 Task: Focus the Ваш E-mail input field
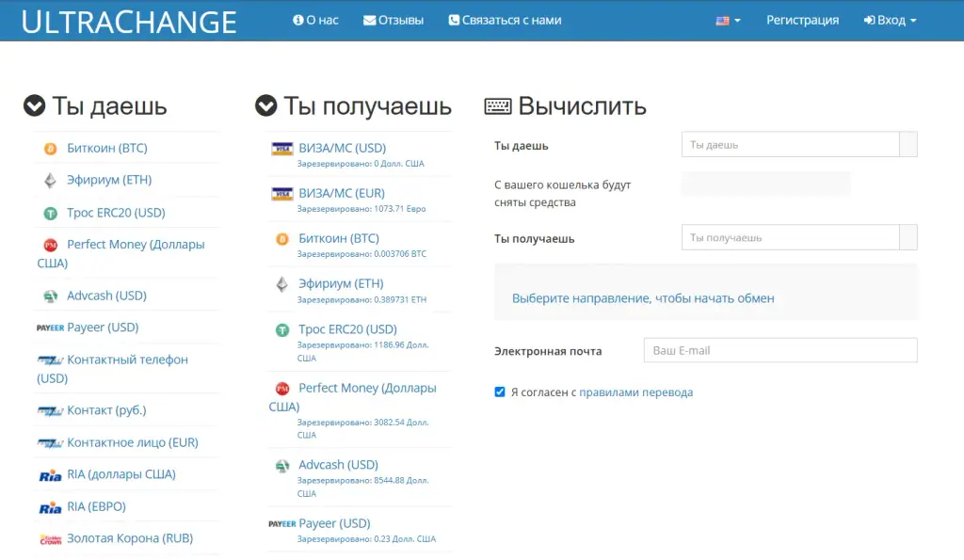coord(780,350)
